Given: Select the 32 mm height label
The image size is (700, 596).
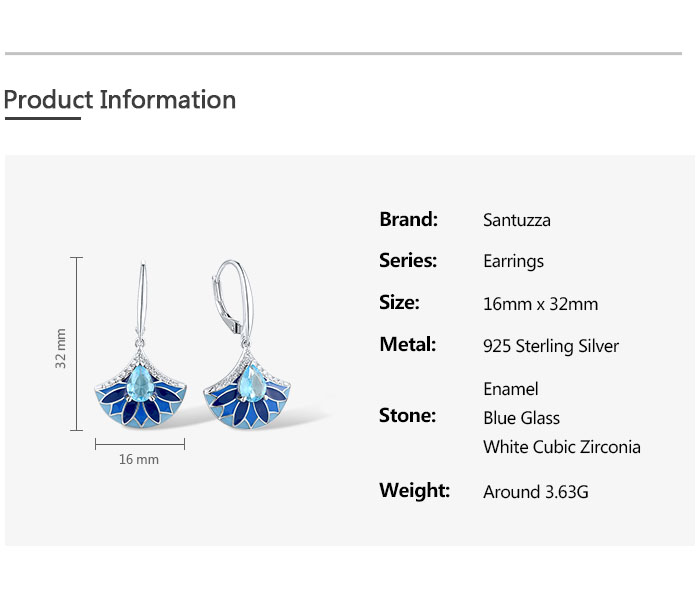Looking at the screenshot, I should (x=61, y=348).
